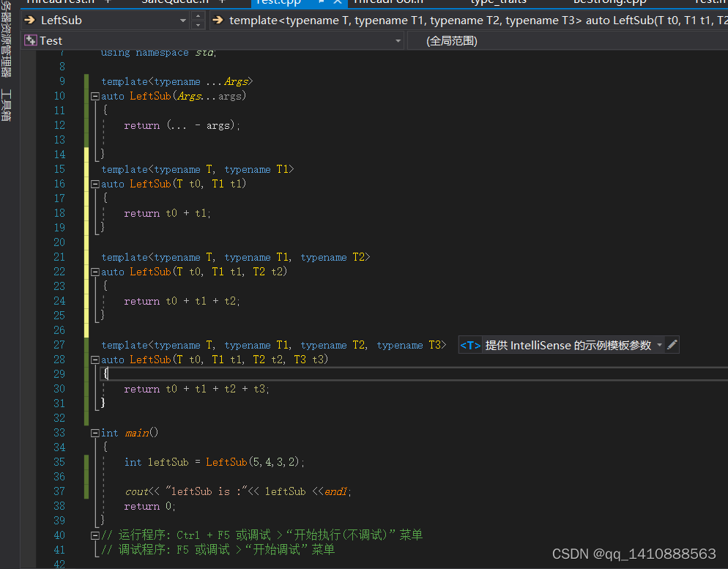Viewport: 728px width, 569px height.
Task: Click the endl identifier on line 37
Action: [336, 491]
